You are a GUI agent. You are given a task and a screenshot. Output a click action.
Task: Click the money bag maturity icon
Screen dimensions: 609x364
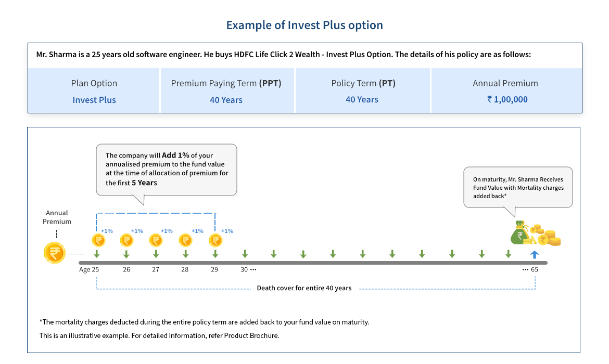(x=521, y=233)
